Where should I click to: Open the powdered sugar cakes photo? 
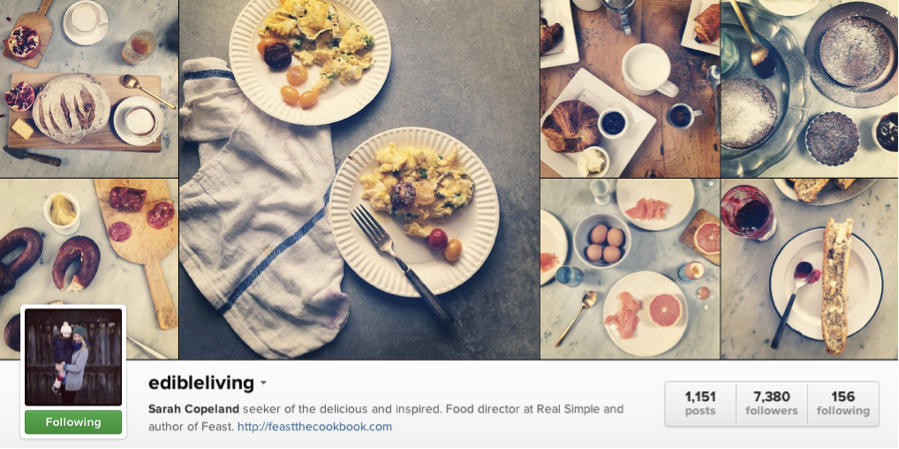tap(810, 88)
